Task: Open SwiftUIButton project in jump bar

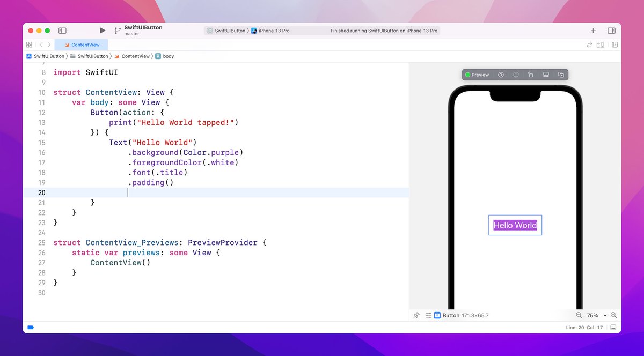Action: (45, 56)
